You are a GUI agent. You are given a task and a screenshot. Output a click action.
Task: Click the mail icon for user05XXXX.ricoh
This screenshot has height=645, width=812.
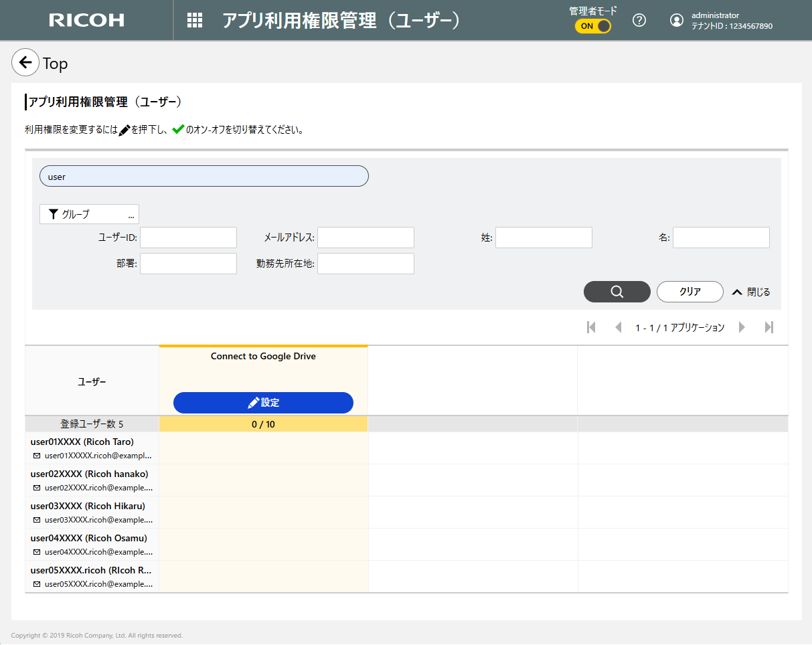pos(37,584)
